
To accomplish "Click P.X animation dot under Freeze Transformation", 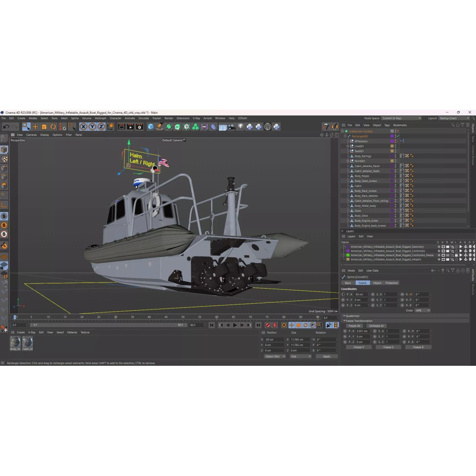I will click(x=345, y=331).
